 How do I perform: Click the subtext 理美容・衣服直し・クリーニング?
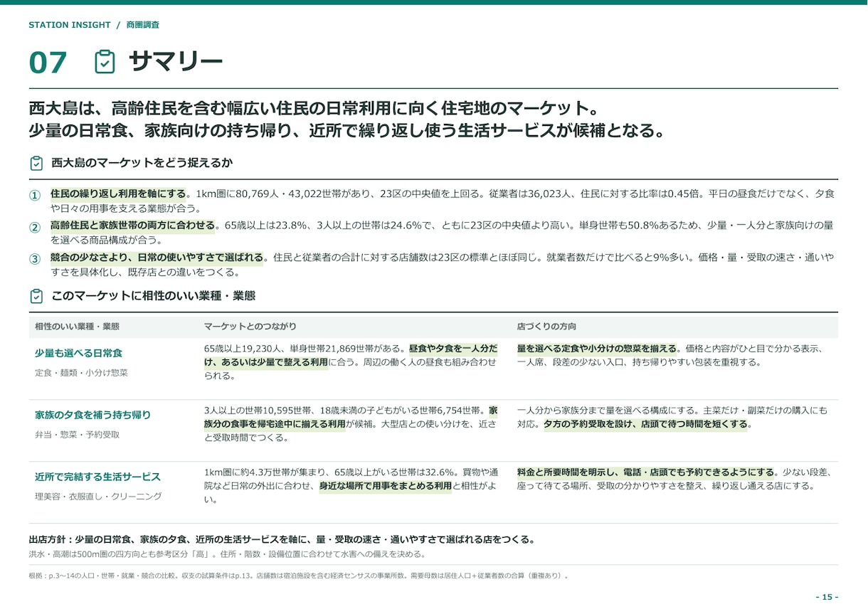(x=98, y=497)
